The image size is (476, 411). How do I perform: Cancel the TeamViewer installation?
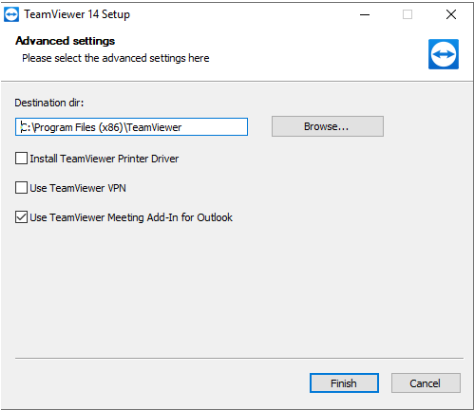click(x=426, y=383)
